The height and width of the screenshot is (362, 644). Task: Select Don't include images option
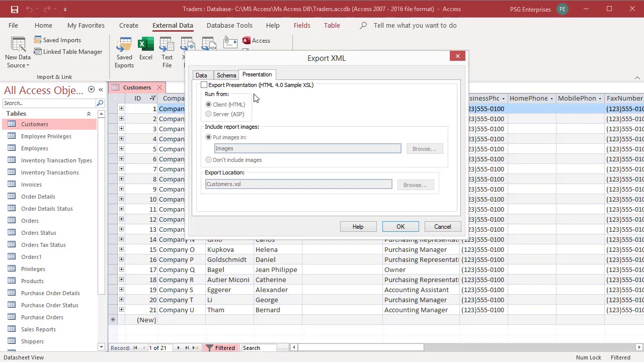(x=208, y=160)
